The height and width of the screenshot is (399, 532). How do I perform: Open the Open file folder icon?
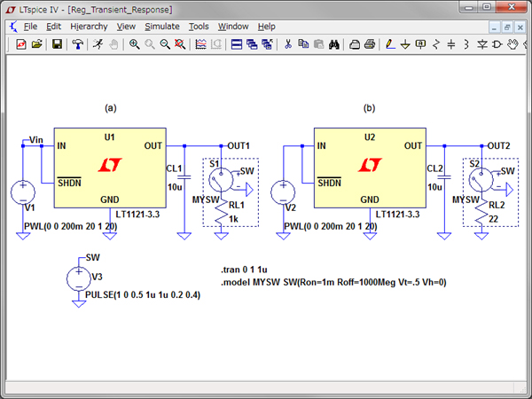tap(36, 44)
